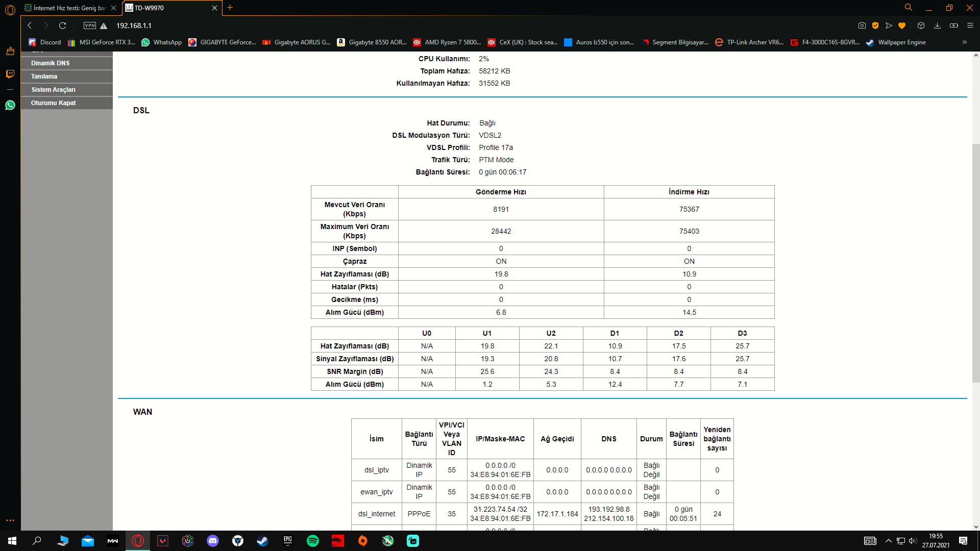Open Twitch in the Opera sidebar
This screenshot has width=980, height=551.
coord(10,74)
